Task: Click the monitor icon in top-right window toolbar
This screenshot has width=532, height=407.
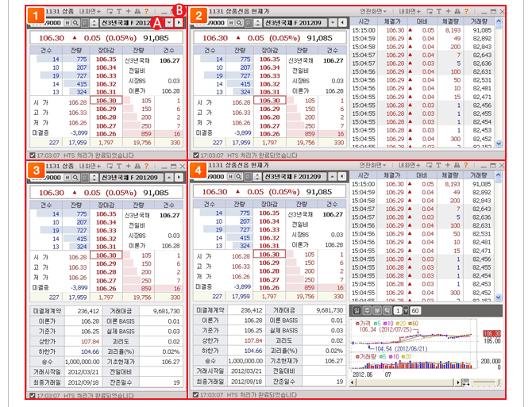Action: point(430,12)
